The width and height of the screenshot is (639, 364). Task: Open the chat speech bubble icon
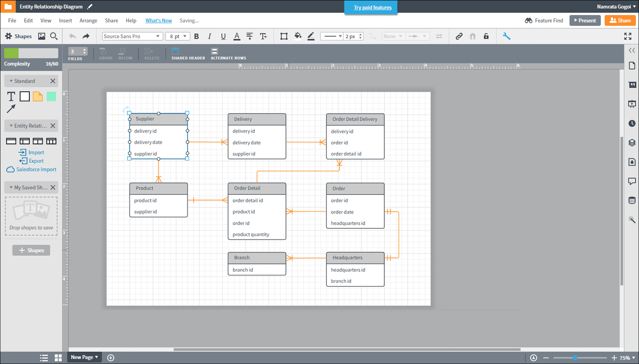(632, 181)
